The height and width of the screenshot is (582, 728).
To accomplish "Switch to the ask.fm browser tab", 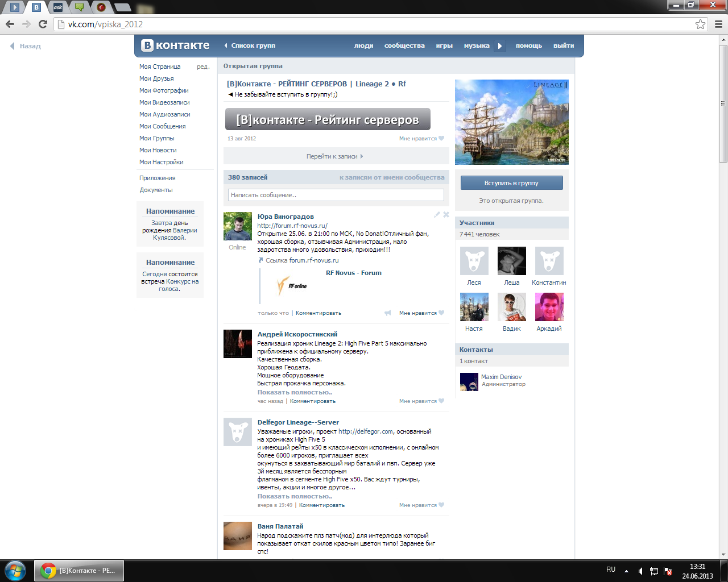I will pyautogui.click(x=57, y=7).
